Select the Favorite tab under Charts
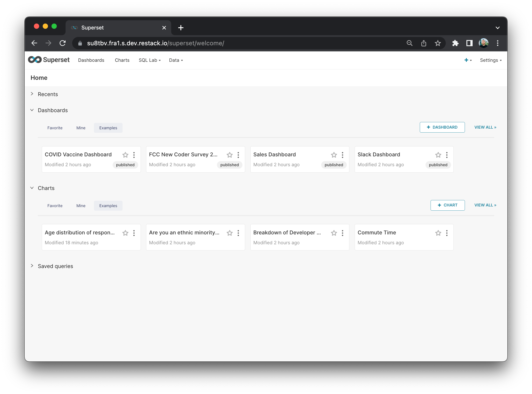This screenshot has width=532, height=394. pos(55,206)
